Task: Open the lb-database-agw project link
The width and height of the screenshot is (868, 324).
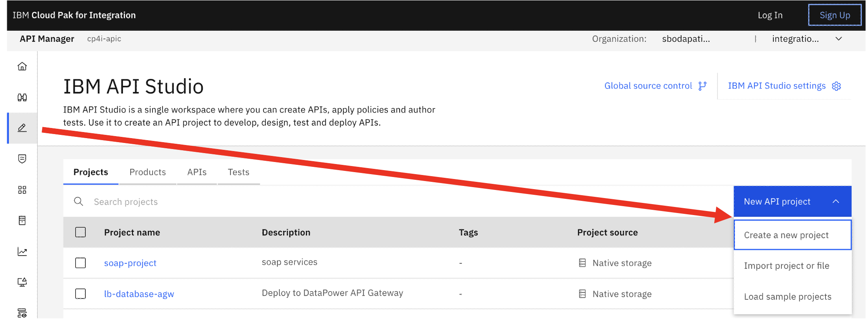Action: (x=139, y=294)
